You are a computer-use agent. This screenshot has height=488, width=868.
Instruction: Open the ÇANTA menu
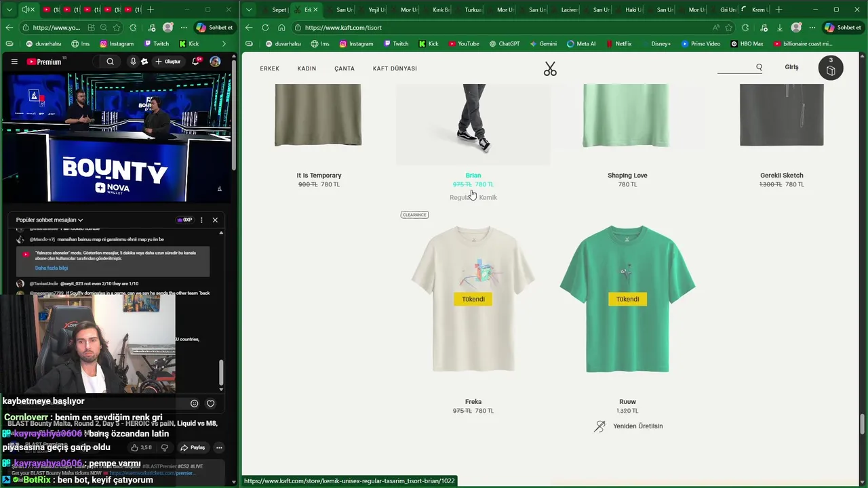click(344, 68)
